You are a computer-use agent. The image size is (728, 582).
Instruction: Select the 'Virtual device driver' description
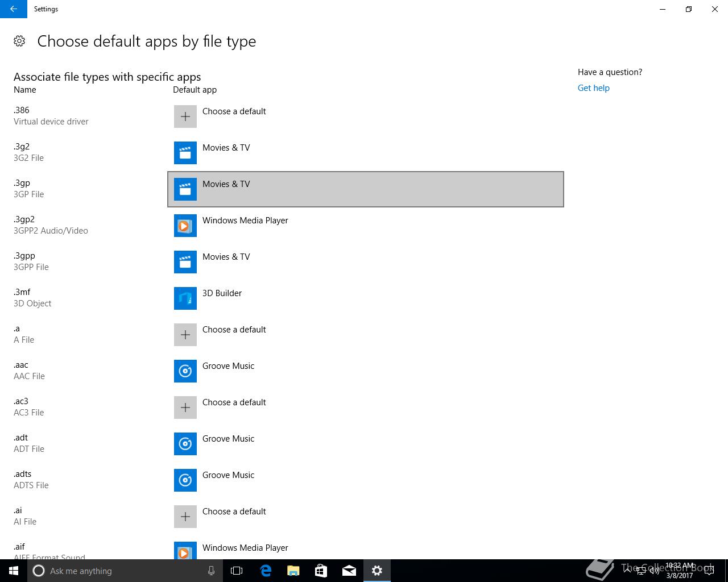[x=51, y=122]
